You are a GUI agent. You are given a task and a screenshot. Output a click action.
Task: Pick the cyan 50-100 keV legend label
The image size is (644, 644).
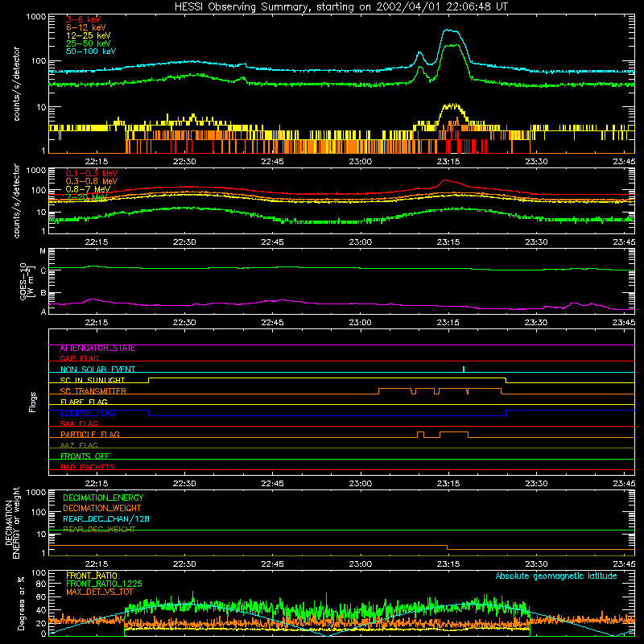[x=90, y=52]
